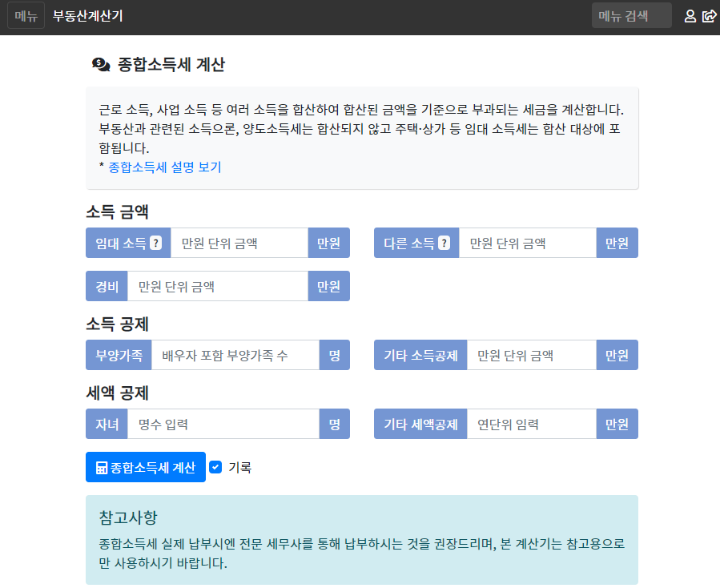Focus the 기타 세액공제 input field

click(532, 424)
